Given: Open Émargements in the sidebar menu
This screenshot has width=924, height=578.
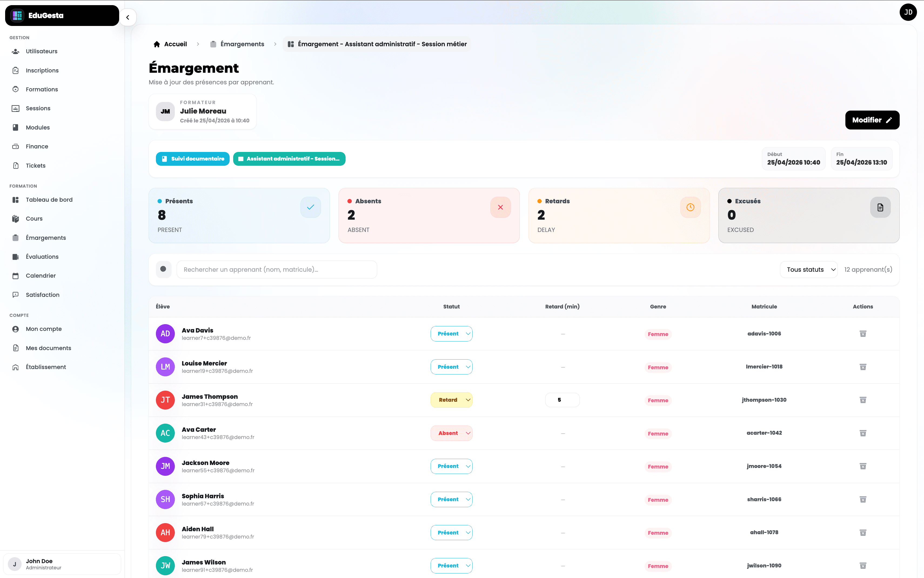Looking at the screenshot, I should tap(45, 238).
